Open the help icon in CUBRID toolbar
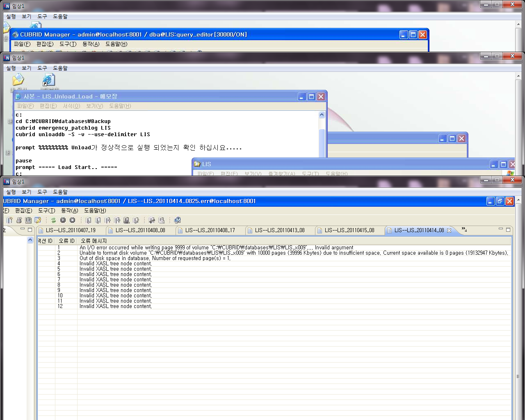 177,220
